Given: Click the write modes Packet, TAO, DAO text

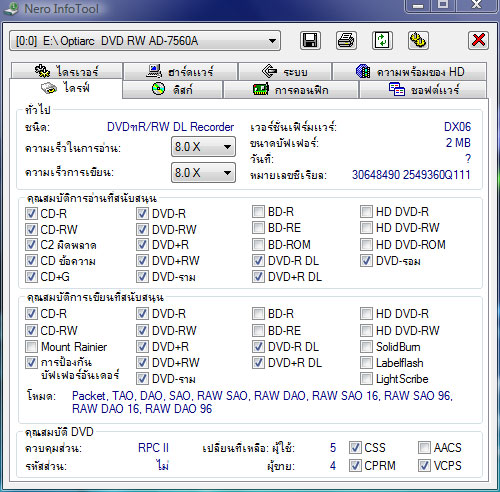Looking at the screenshot, I should point(262,402).
